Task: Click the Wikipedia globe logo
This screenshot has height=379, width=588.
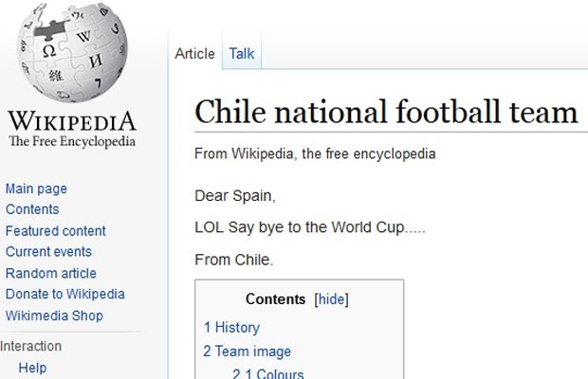Action: click(72, 52)
